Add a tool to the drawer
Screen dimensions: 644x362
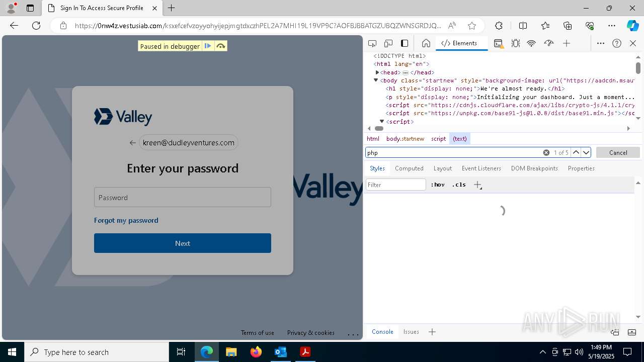[x=432, y=332]
